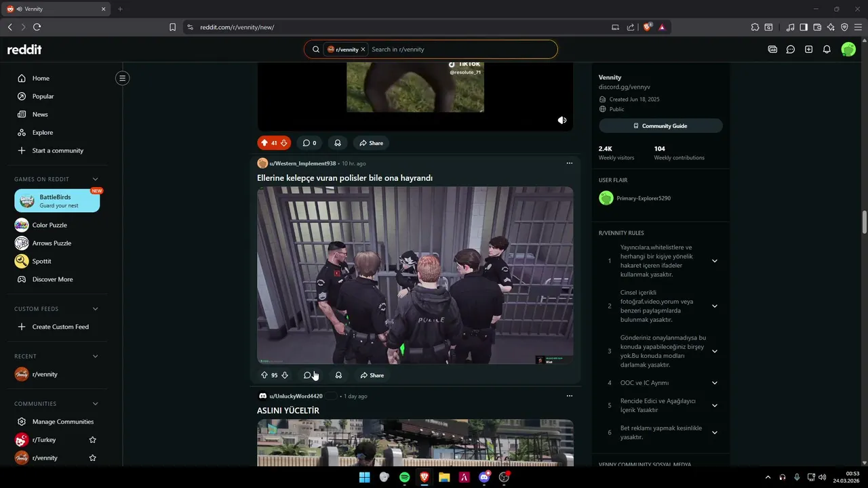
Task: Expand rule 2 about Cinsel içerikli
Action: pyautogui.click(x=714, y=306)
